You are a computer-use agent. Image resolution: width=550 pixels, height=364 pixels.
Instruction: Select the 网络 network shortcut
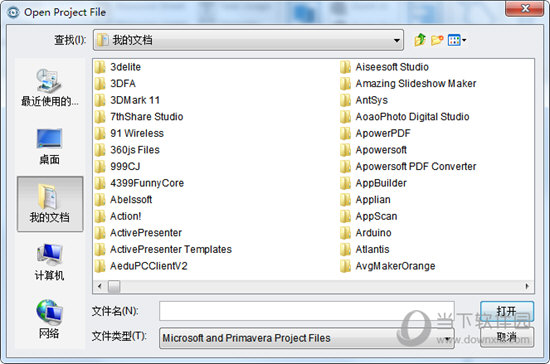pos(49,319)
